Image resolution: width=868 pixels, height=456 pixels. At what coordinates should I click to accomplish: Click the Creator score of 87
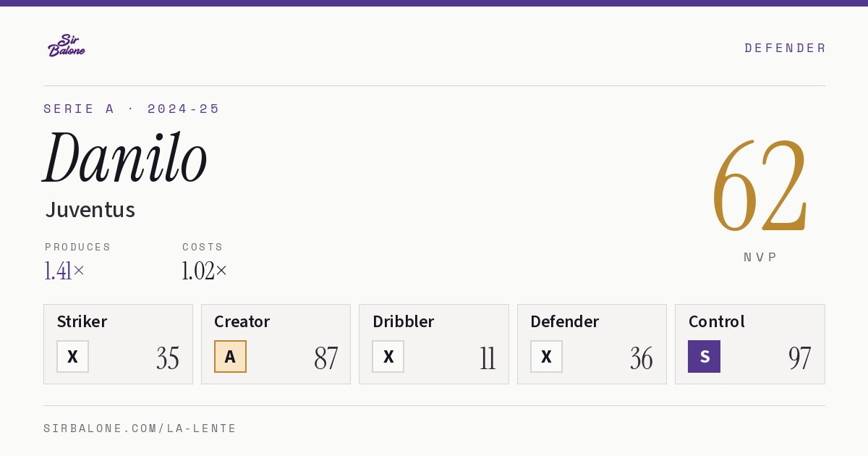pyautogui.click(x=326, y=358)
